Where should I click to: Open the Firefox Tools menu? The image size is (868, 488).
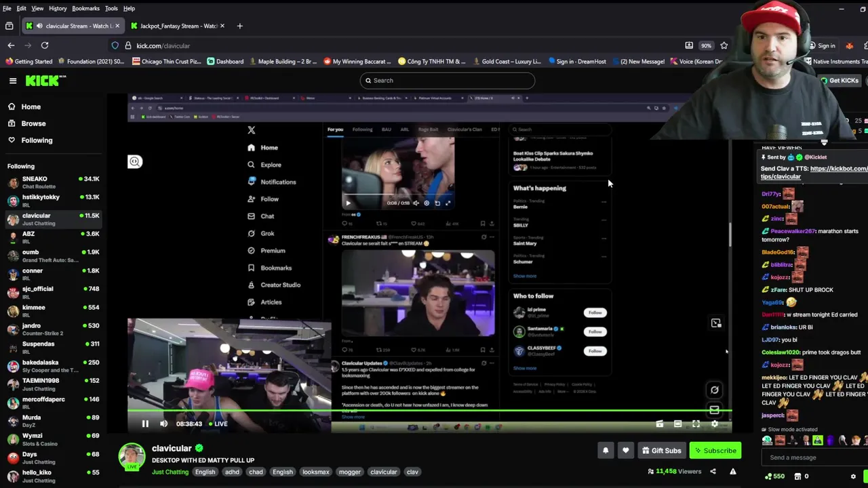111,8
